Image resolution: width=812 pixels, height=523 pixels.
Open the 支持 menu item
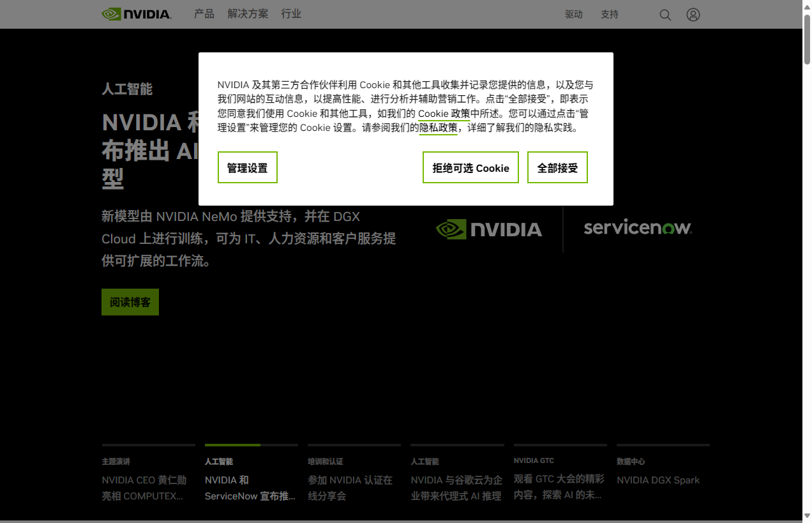point(610,14)
